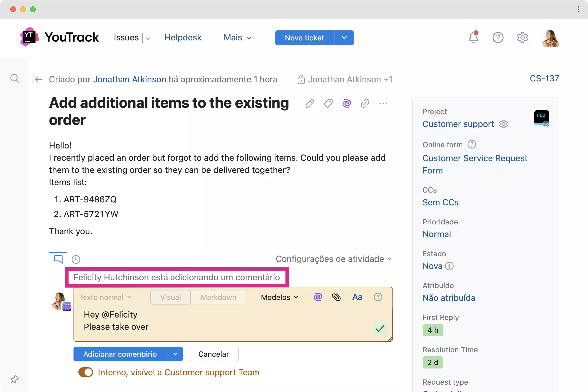Switch to the history clock activity tab

[76, 259]
